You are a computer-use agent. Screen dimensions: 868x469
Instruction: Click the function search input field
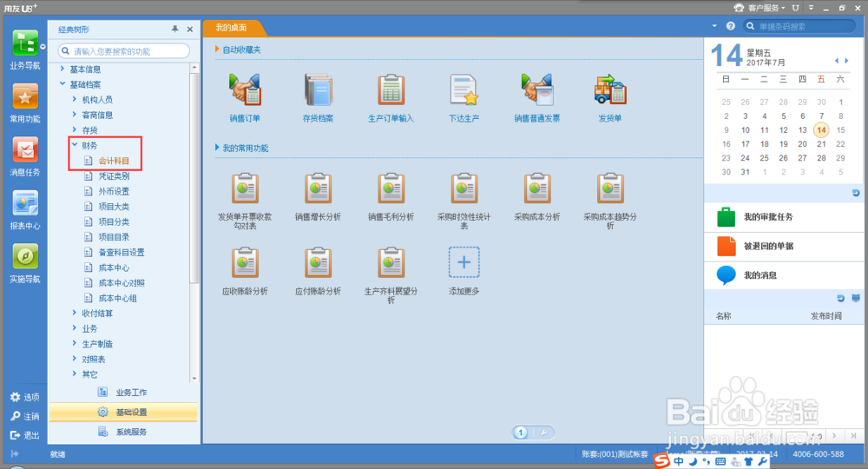[124, 51]
